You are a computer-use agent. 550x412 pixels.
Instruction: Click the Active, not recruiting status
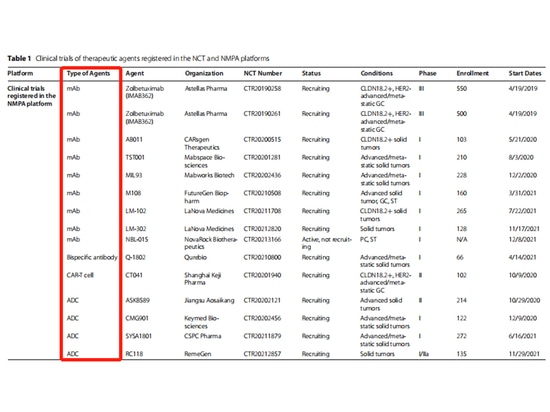327,243
